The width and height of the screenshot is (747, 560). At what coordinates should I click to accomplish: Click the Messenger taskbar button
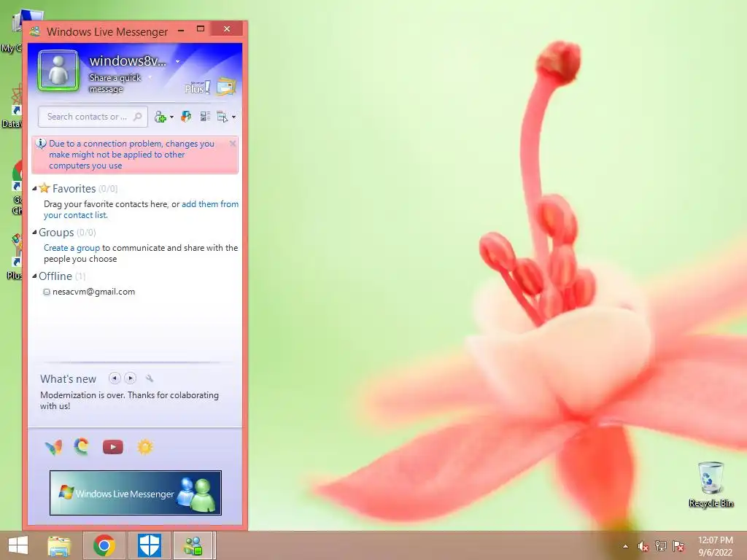[x=193, y=545]
